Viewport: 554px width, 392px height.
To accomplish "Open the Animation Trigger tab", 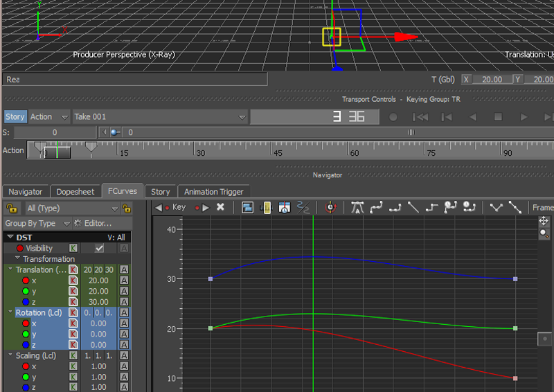I will (213, 192).
